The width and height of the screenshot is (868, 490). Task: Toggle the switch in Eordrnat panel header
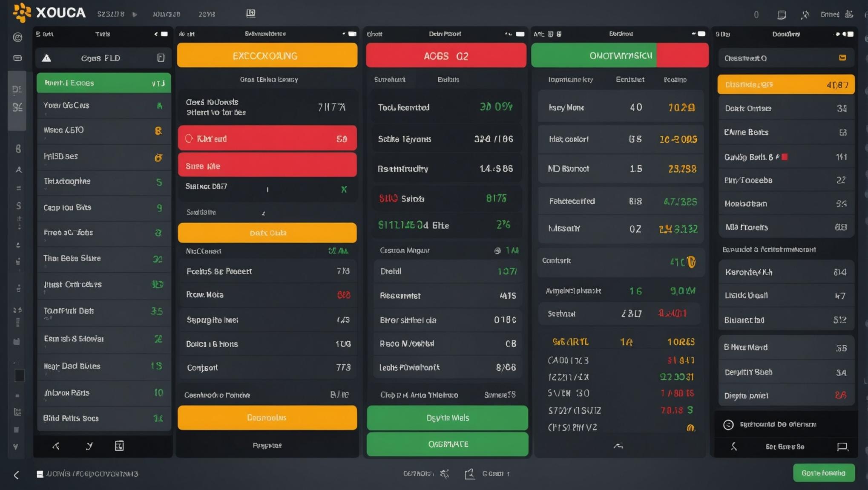701,34
